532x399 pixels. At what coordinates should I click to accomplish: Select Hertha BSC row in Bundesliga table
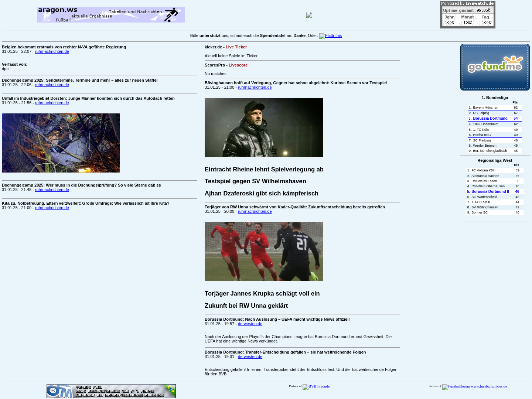(495, 135)
